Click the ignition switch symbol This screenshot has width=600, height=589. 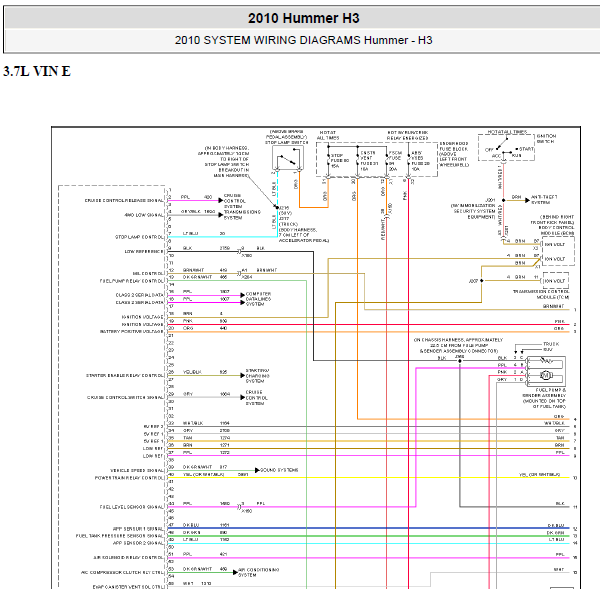pos(506,148)
